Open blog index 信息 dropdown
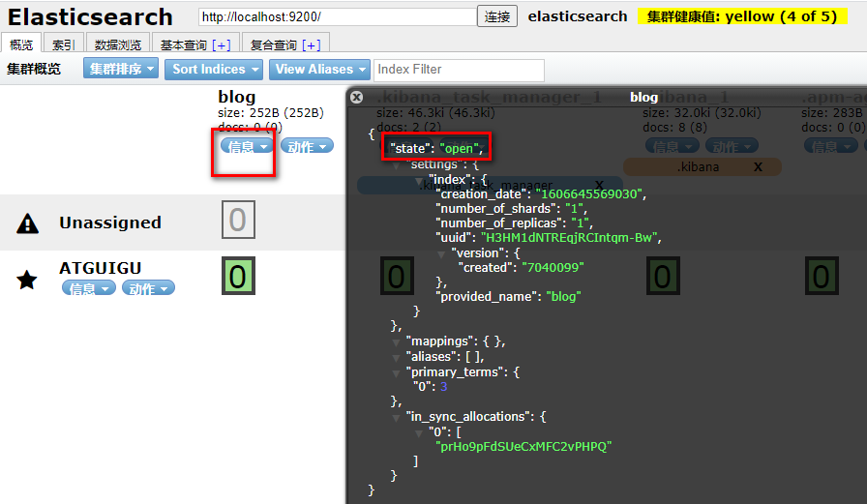Viewport: 867px width, 504px height. tap(247, 146)
